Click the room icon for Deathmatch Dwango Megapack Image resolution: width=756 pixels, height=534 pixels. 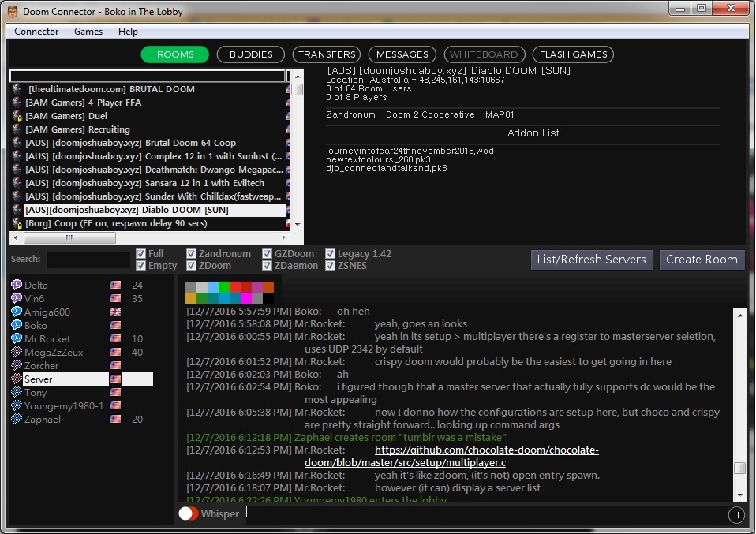click(17, 170)
